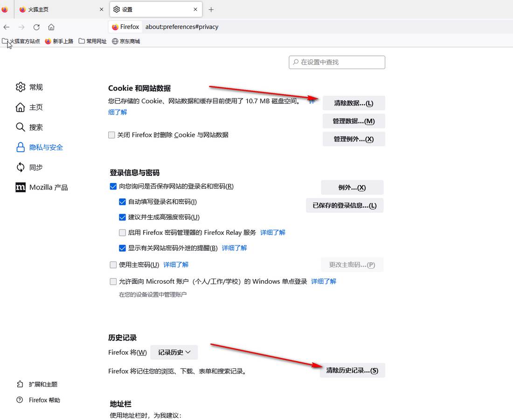
Task: Uncheck 显示有关网站密码外泄的提醒
Action: point(122,248)
